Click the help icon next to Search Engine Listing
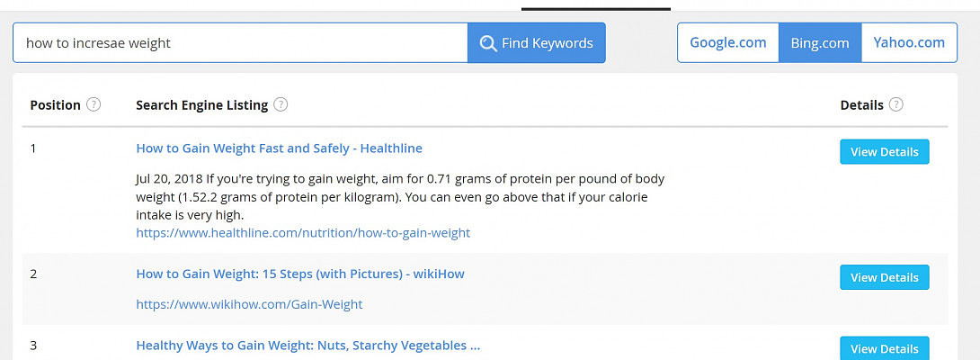The height and width of the screenshot is (360, 980). click(x=281, y=104)
